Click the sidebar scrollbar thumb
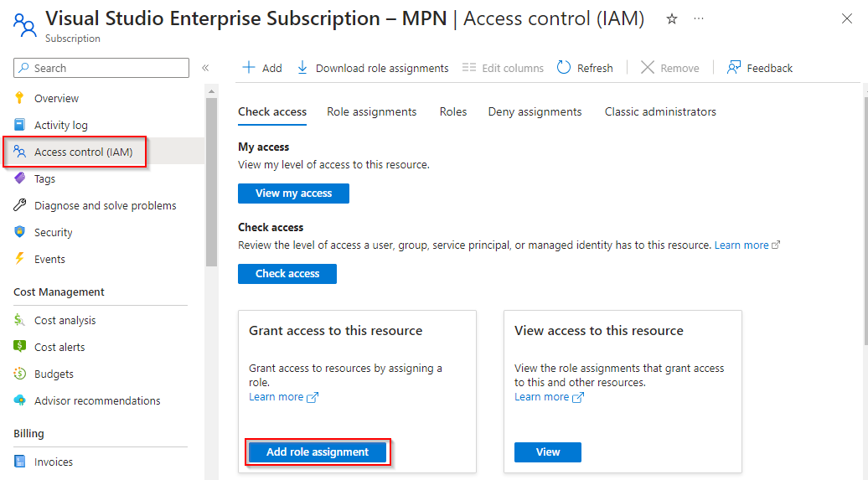The height and width of the screenshot is (480, 868). click(x=211, y=183)
